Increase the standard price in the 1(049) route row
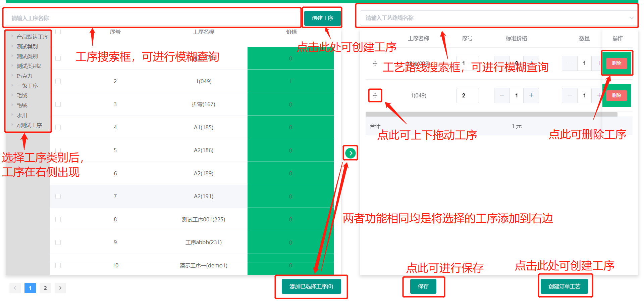Image resolution: width=644 pixels, height=303 pixels. point(531,95)
